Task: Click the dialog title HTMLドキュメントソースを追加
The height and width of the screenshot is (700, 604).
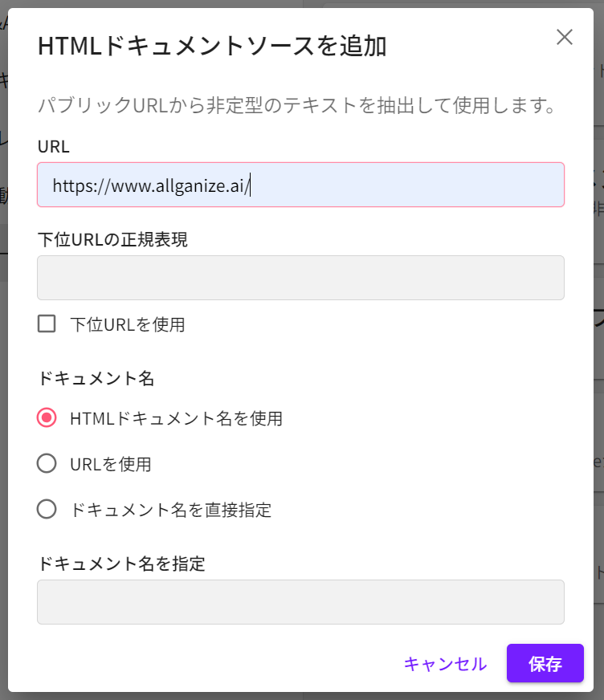Action: click(x=212, y=47)
